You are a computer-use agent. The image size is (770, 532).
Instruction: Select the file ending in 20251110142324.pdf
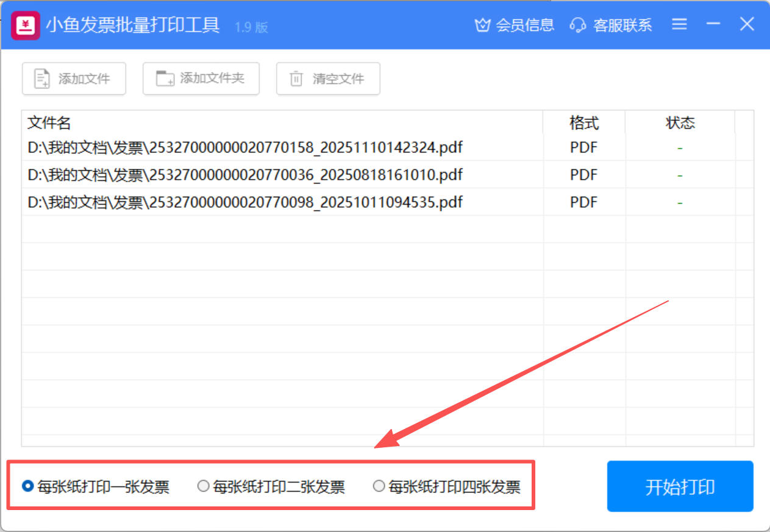click(x=245, y=147)
